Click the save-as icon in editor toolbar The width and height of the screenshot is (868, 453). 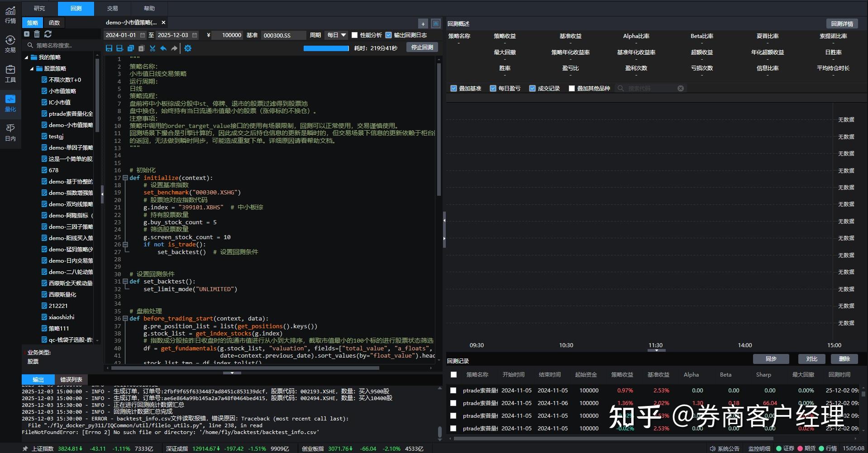(x=119, y=48)
